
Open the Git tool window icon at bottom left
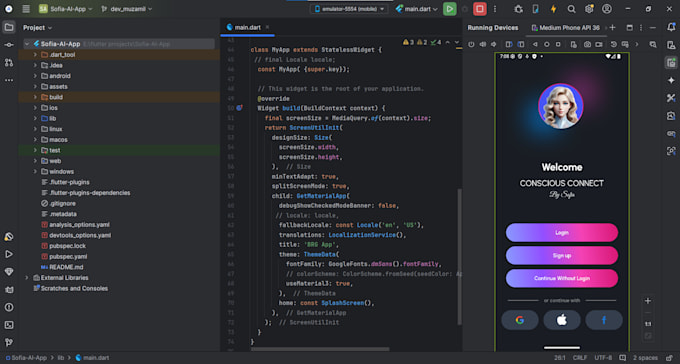coord(9,342)
